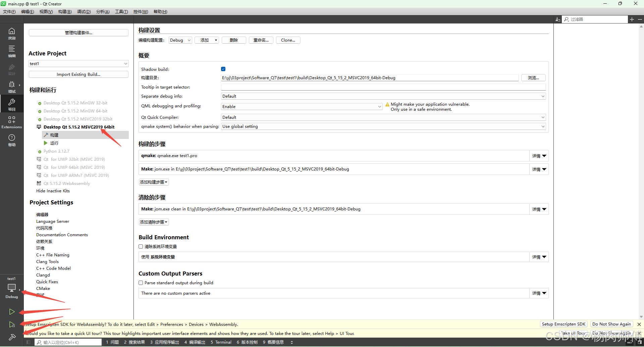644x347 pixels.
Task: Click the 输入以定位 locator field
Action: click(68, 342)
